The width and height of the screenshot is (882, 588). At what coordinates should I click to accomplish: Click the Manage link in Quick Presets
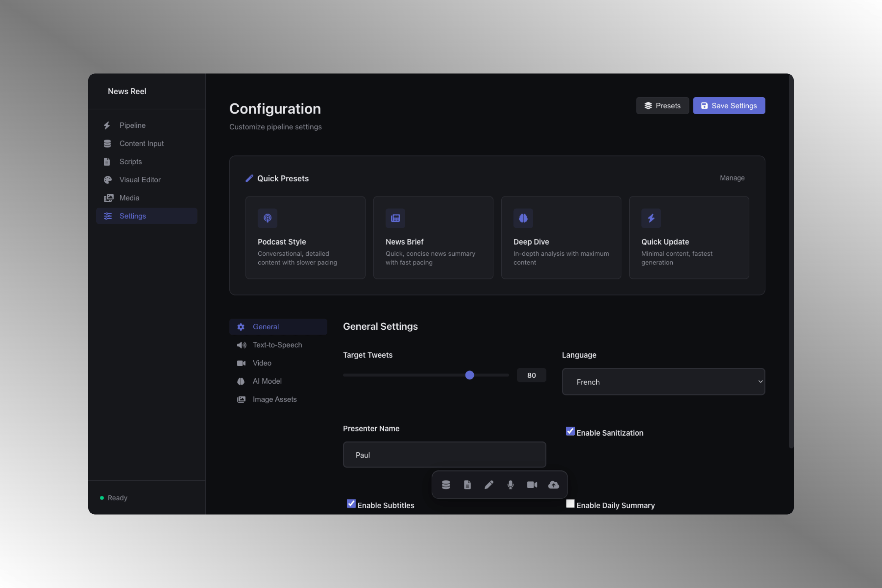[732, 178]
